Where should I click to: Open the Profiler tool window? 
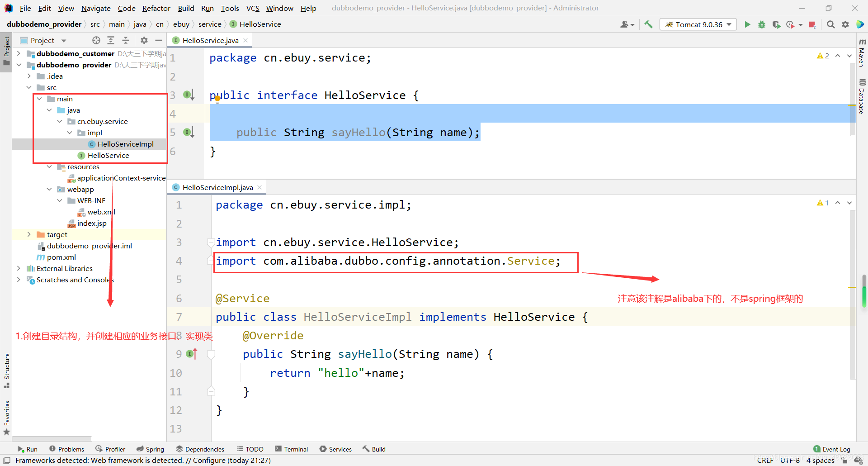(x=110, y=449)
